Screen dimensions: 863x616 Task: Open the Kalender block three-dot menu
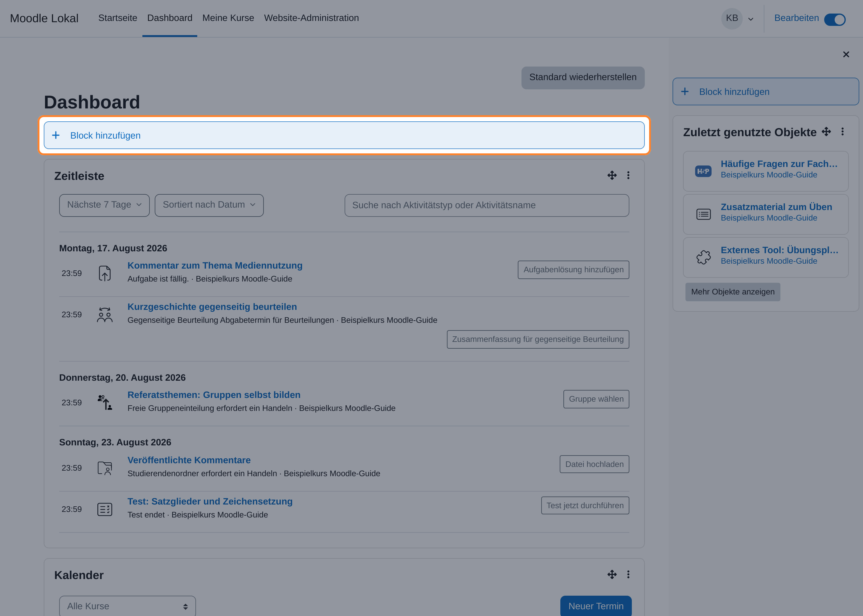coord(628,574)
